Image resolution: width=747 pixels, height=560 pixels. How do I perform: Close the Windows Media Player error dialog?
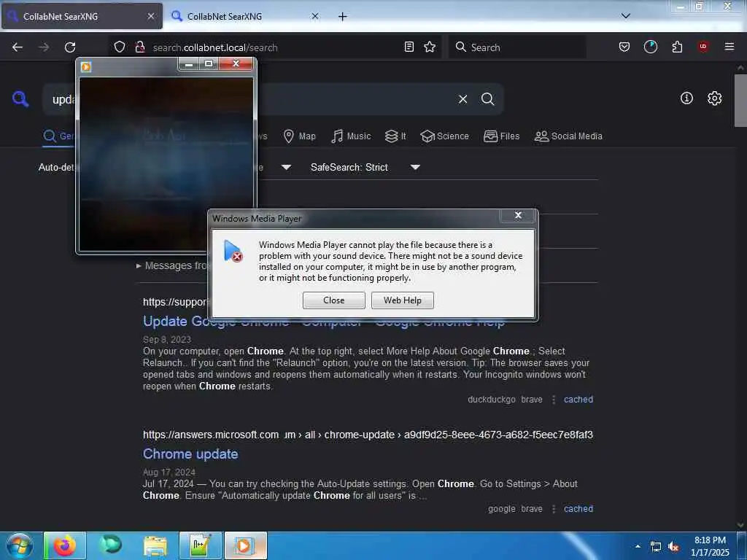click(333, 300)
